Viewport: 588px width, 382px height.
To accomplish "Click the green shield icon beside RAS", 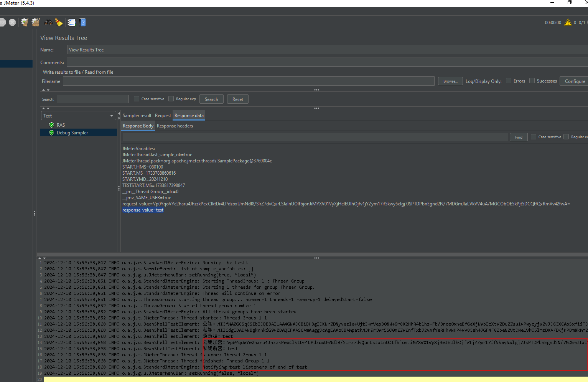I will pos(51,125).
